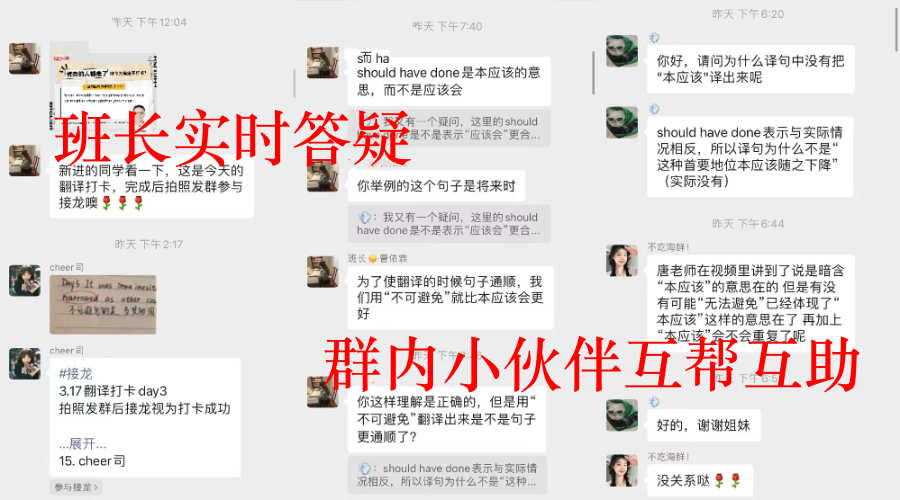Click the scrollbar beside the left chat column
The width and height of the screenshot is (900, 500).
click(x=294, y=84)
